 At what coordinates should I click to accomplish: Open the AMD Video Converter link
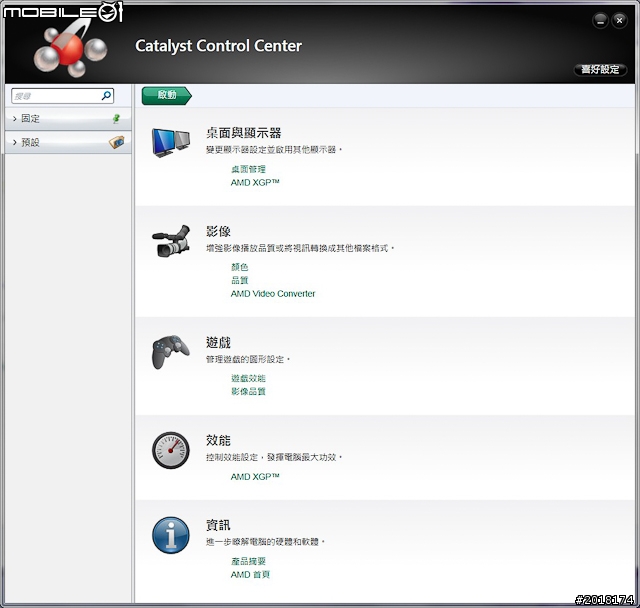(273, 294)
